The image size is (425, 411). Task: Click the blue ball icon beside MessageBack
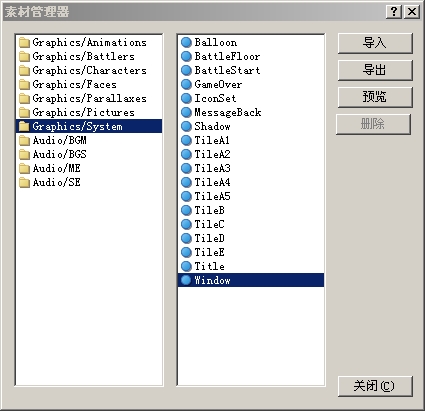click(x=186, y=113)
